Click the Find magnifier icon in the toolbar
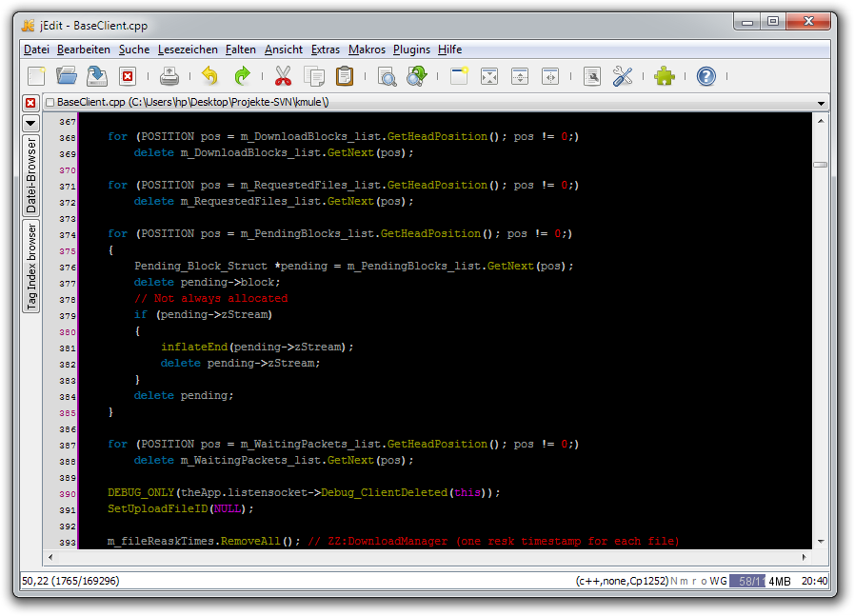Screen dimensions: 855x616 387,77
